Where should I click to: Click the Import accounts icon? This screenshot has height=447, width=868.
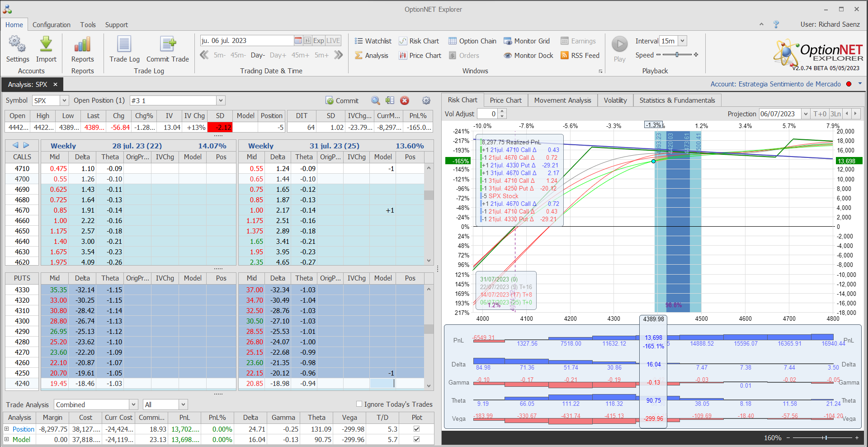46,49
